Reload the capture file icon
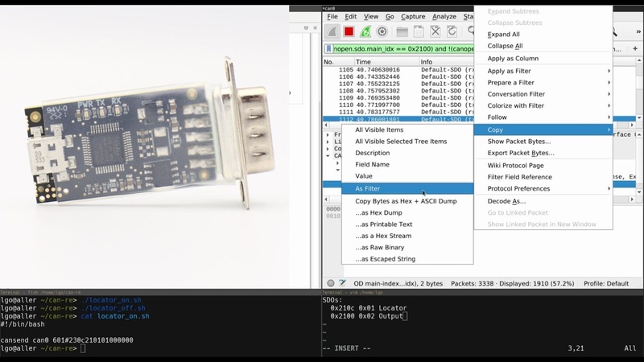Image resolution: width=644 pixels, height=362 pixels. (x=452, y=31)
